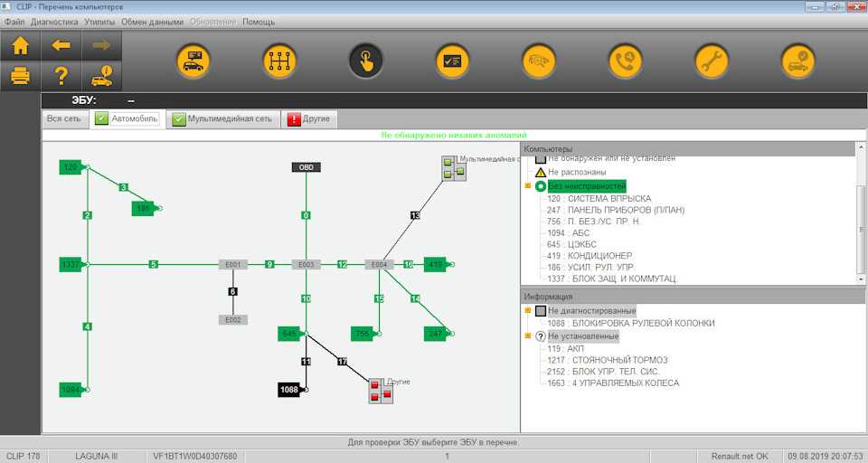Collapse the 'Не диагностированные' group
The image size is (868, 463).
[x=528, y=311]
